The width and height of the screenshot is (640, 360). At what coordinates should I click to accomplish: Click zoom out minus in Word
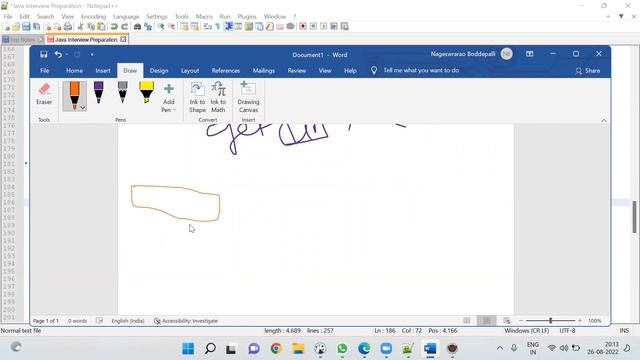click(x=521, y=321)
